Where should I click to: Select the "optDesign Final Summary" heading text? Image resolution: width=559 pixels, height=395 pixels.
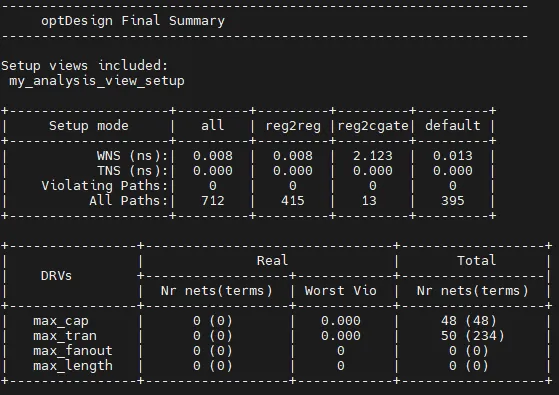click(133, 21)
